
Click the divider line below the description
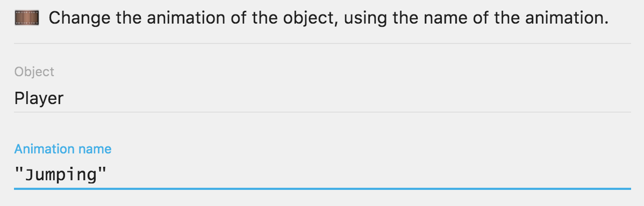coord(323,43)
